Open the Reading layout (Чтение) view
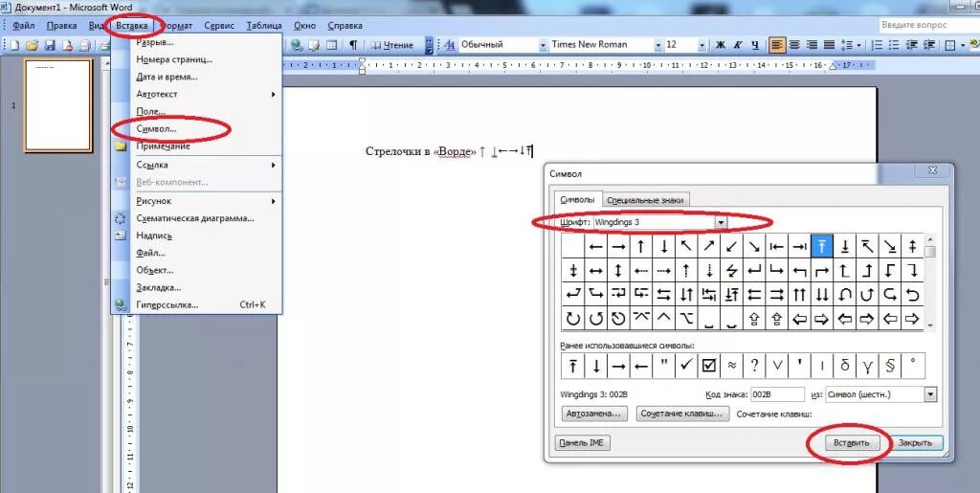This screenshot has width=980, height=493. click(391, 45)
